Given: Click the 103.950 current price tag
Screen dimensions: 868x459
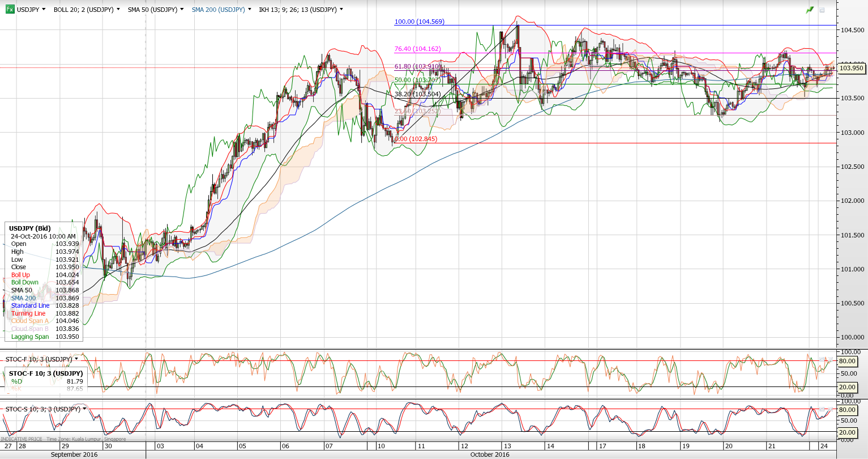Looking at the screenshot, I should [x=851, y=68].
